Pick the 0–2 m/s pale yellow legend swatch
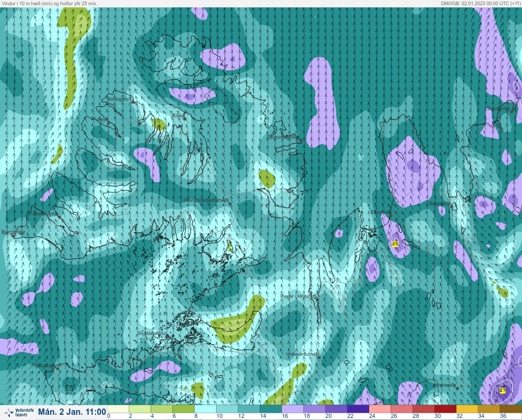 (118, 409)
